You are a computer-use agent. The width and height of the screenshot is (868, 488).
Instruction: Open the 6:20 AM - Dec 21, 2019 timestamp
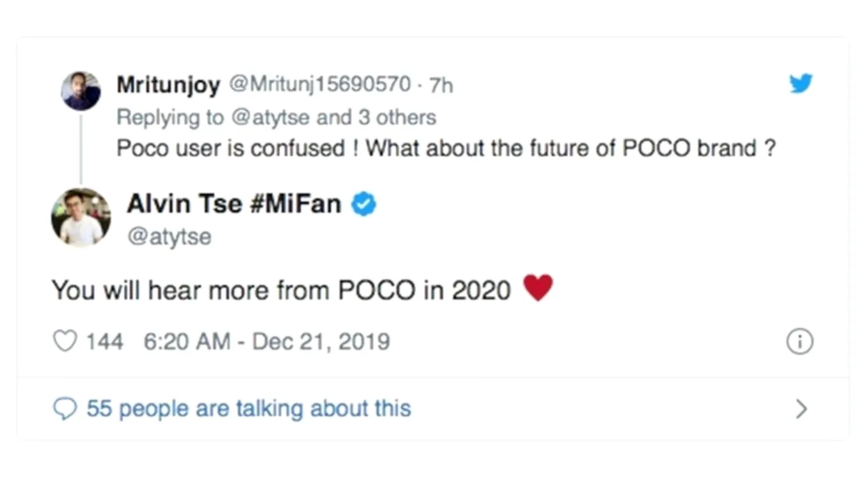click(x=267, y=342)
